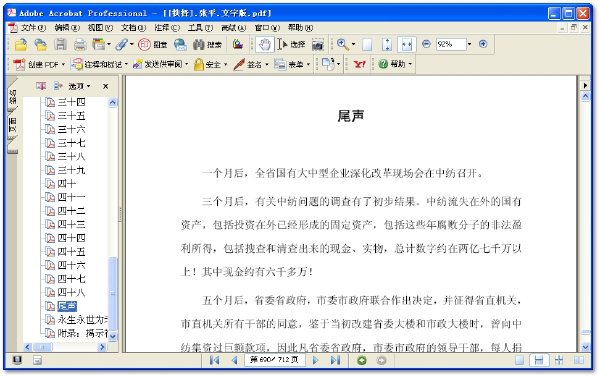
Task: Open the 视图 (View) menu
Action: [100, 28]
